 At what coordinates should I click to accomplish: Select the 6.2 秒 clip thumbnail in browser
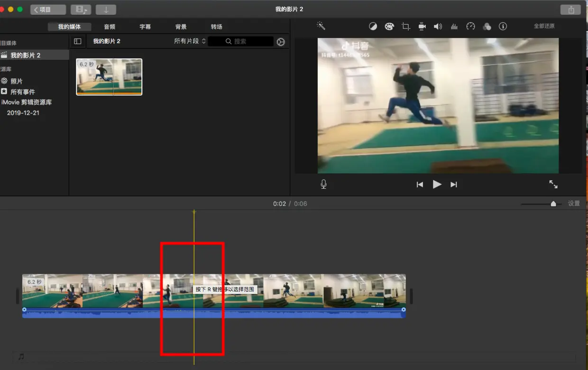tap(109, 77)
